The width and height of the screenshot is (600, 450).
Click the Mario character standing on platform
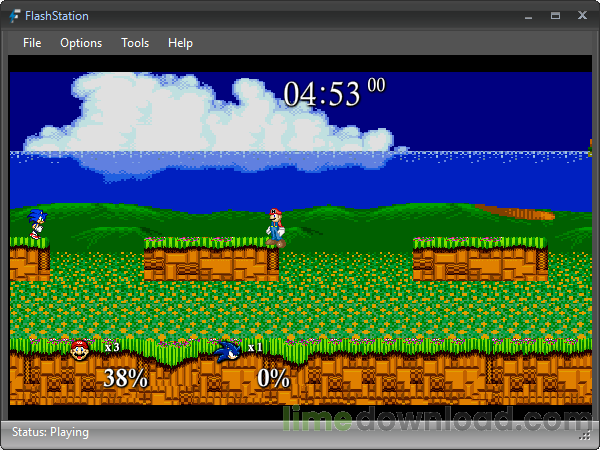276,228
